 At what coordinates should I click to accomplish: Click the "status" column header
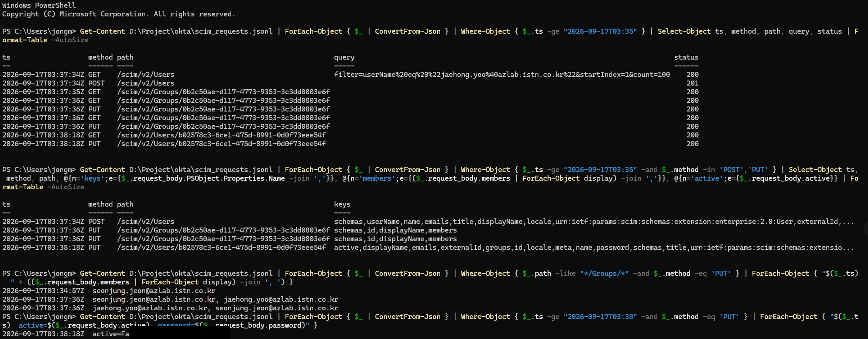(x=686, y=57)
